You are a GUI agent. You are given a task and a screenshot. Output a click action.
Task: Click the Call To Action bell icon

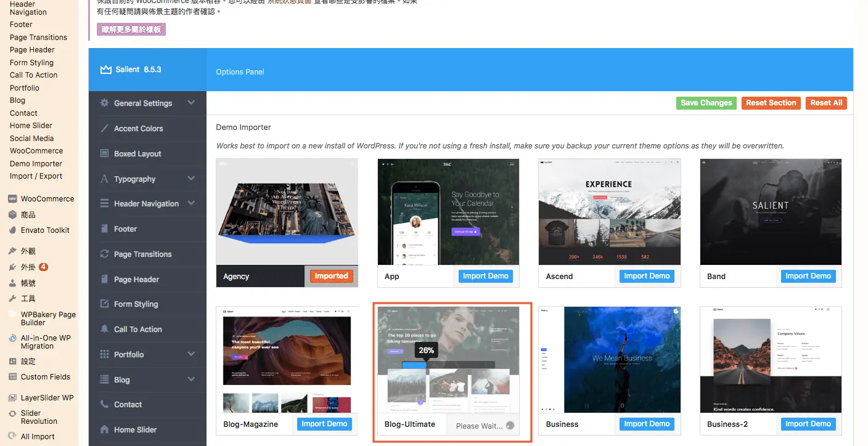(x=104, y=329)
